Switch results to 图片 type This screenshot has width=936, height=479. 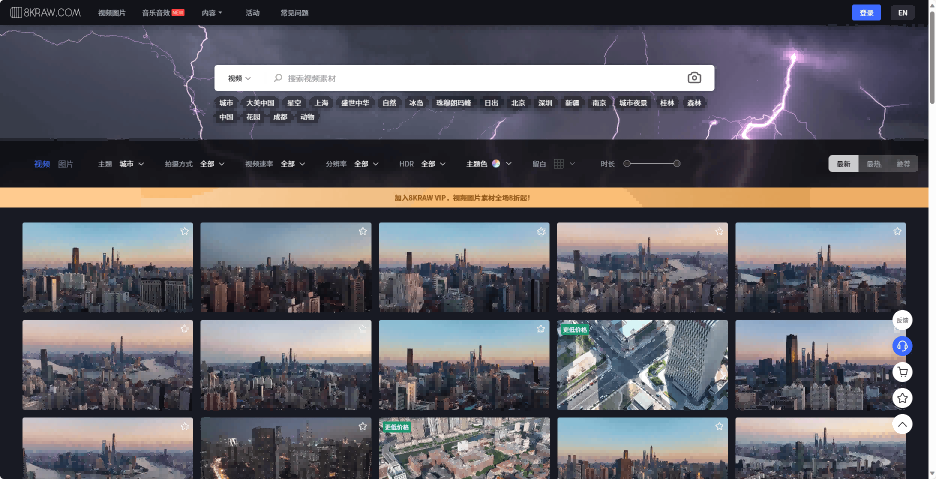[x=65, y=164]
